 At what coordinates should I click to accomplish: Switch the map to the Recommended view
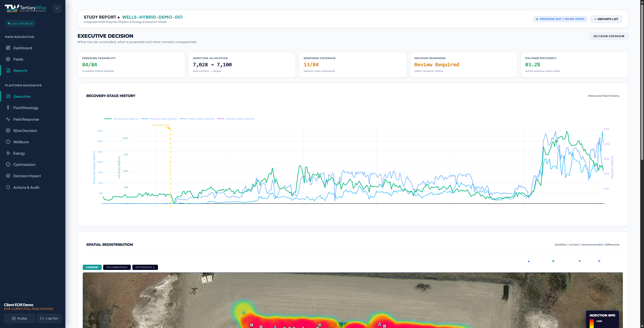(117, 267)
